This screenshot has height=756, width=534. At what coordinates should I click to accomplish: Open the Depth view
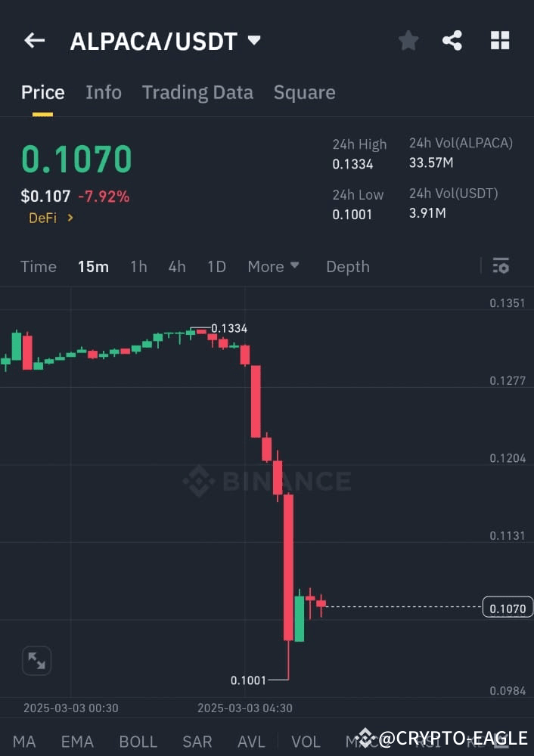click(x=347, y=266)
